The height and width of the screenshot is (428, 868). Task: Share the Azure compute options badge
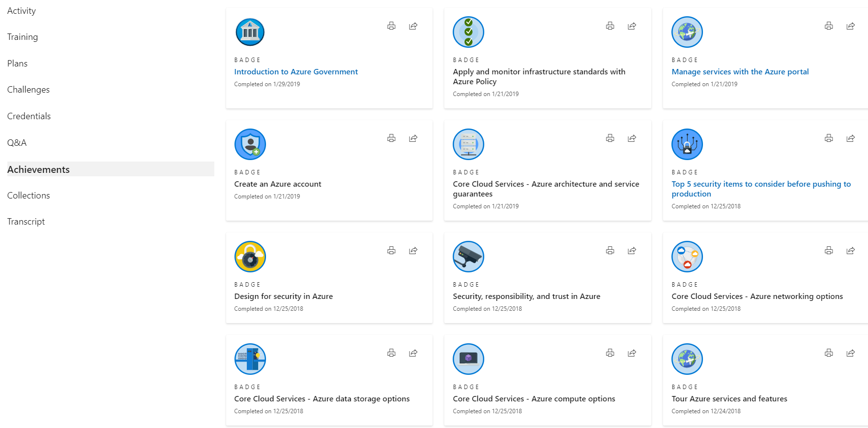tap(632, 353)
